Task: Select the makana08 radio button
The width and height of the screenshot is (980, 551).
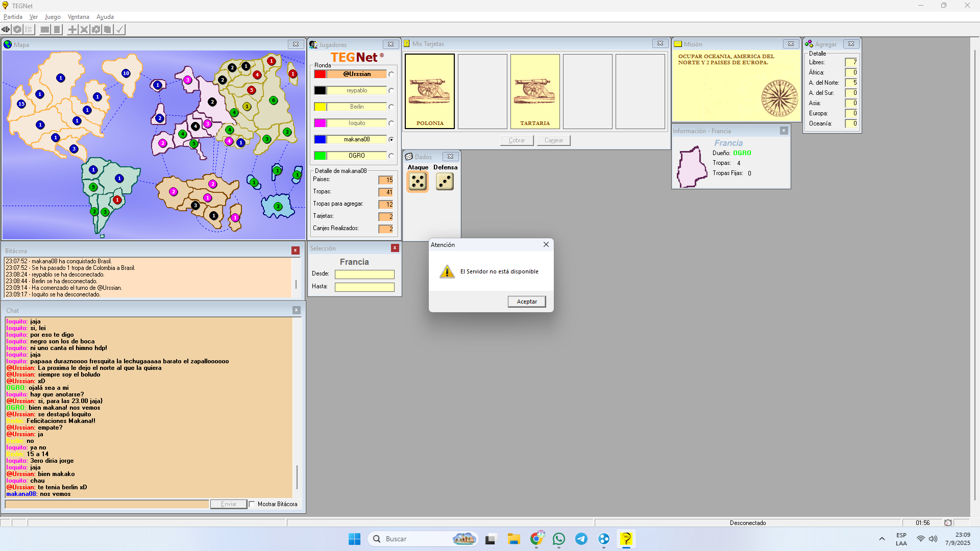Action: point(391,139)
